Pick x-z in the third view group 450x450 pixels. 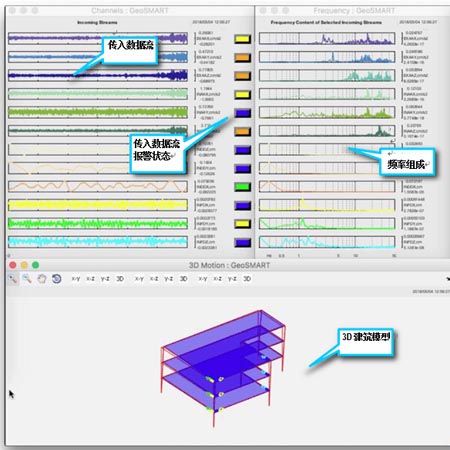click(217, 279)
